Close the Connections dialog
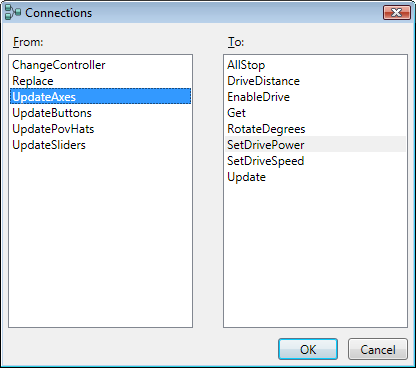Image resolution: width=416 pixels, height=368 pixels. [397, 13]
